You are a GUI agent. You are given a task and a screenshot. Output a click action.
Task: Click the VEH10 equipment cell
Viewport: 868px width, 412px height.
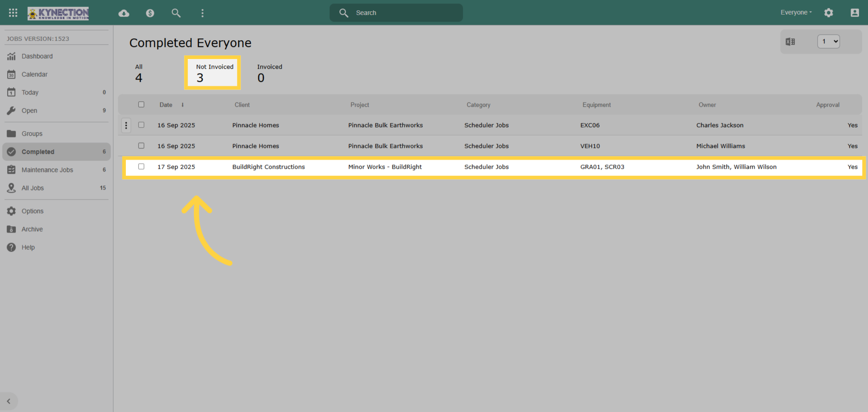pyautogui.click(x=590, y=146)
